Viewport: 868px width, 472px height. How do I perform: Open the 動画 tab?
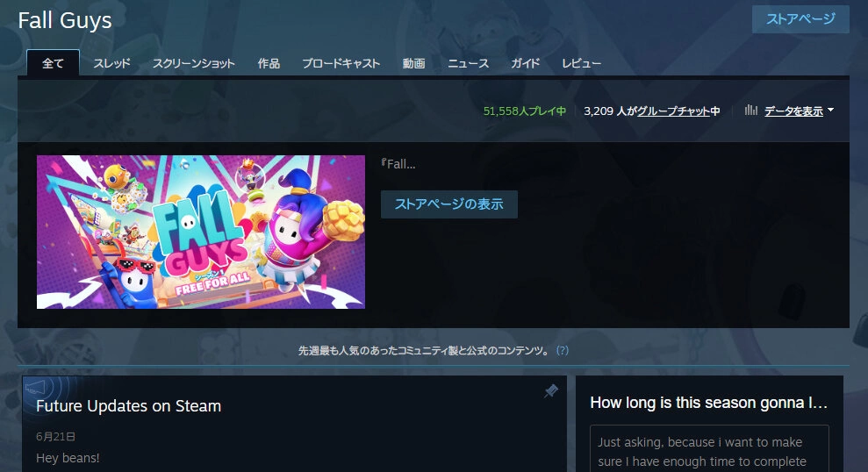click(x=413, y=63)
